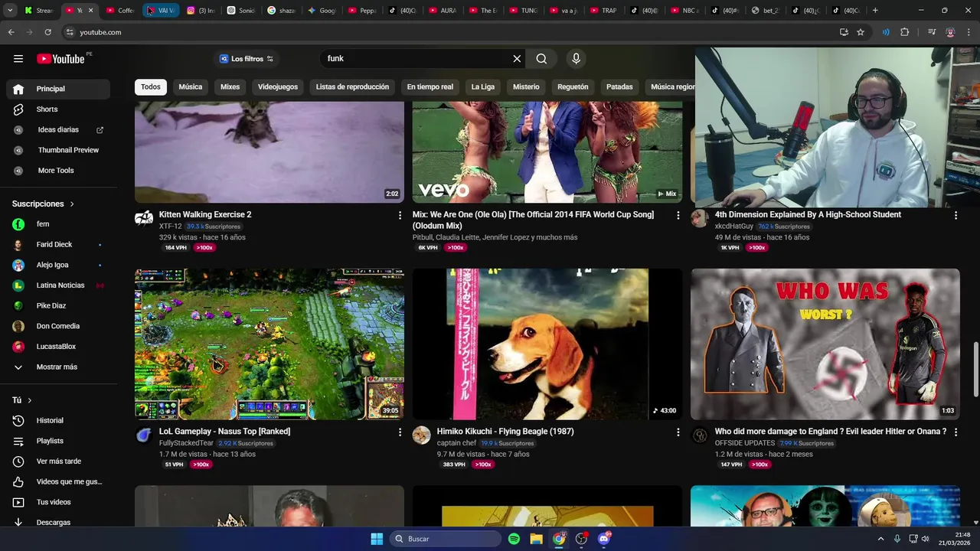The width and height of the screenshot is (980, 551).
Task: Click the magnifier search button
Action: [x=541, y=59]
